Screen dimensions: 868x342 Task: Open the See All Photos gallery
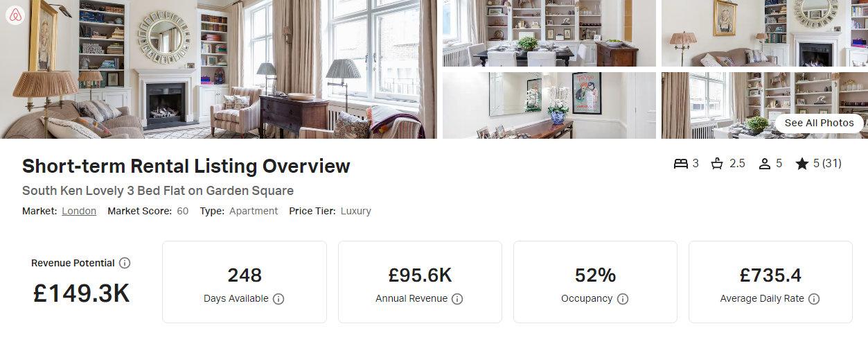pos(819,123)
